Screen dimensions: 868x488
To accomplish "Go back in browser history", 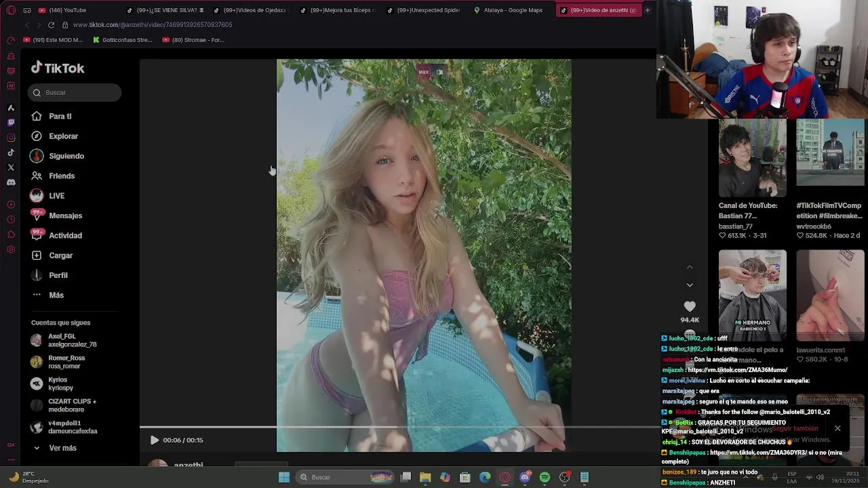I will pos(26,25).
